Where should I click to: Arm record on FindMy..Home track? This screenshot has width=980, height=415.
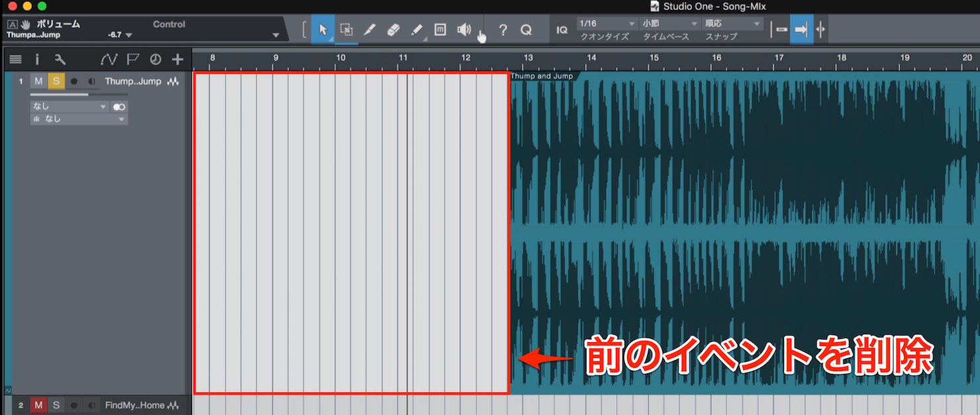(x=73, y=405)
